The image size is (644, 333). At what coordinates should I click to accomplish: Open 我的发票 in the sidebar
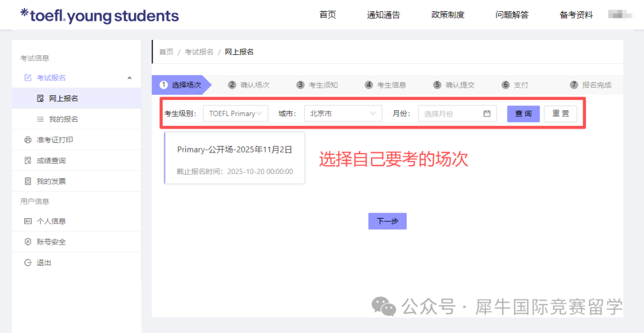click(76, 181)
